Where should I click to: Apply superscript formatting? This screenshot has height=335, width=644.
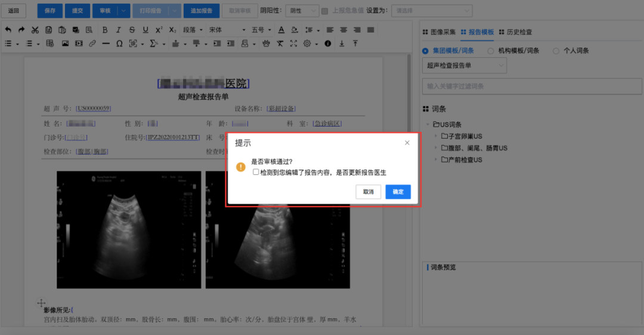[x=159, y=30]
